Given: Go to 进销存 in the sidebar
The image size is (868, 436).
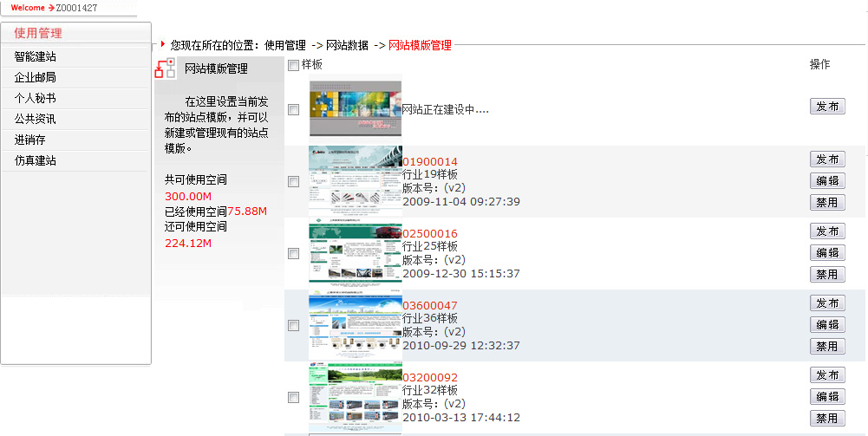Looking at the screenshot, I should point(29,140).
